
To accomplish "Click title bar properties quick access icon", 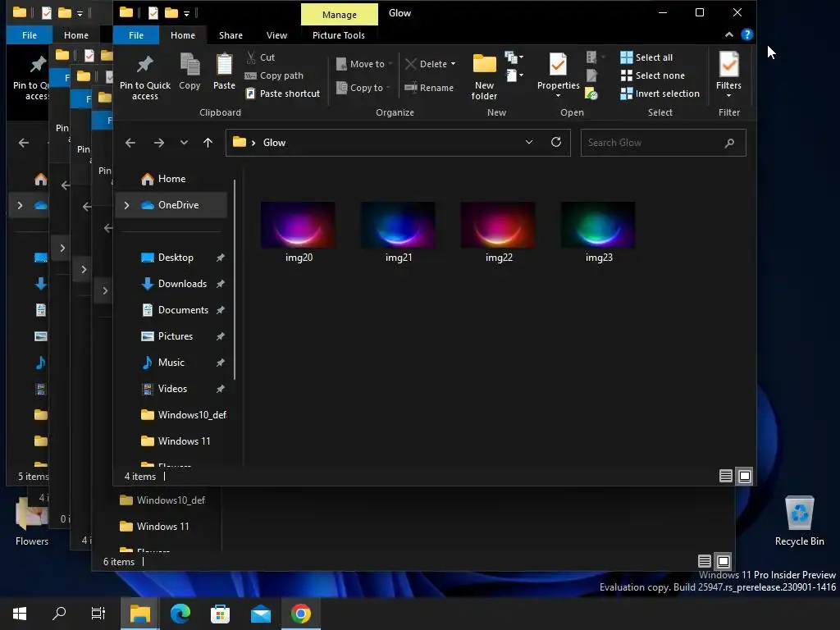I will click(x=153, y=13).
